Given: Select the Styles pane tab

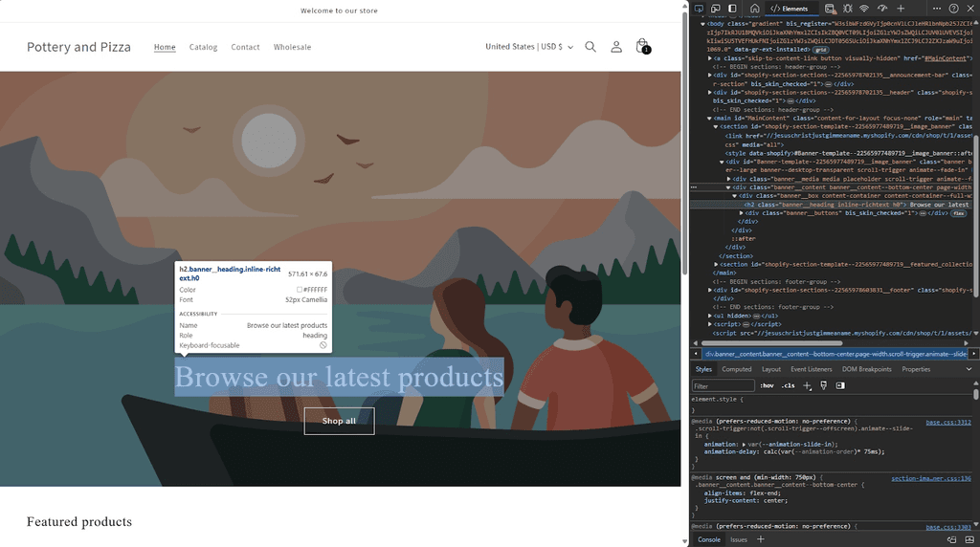Looking at the screenshot, I should (x=703, y=370).
